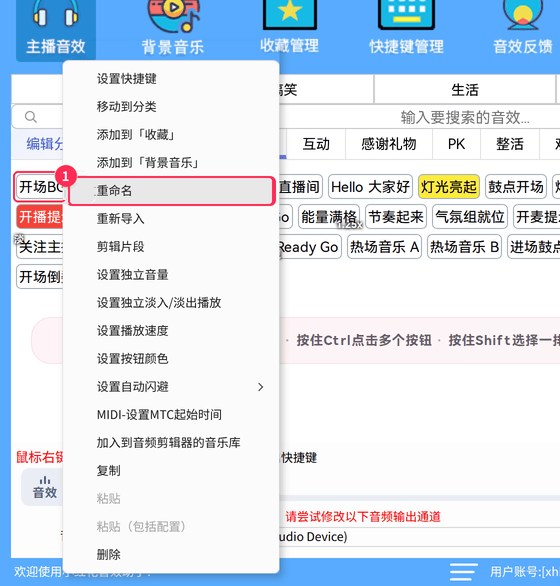Choose MIDI-设置MTC起始时间 entry
This screenshot has width=560, height=586.
(171, 415)
